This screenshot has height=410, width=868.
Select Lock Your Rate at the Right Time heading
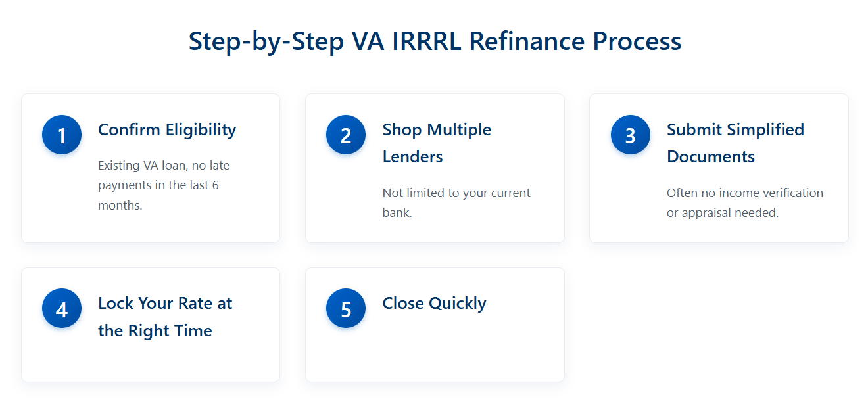point(165,317)
